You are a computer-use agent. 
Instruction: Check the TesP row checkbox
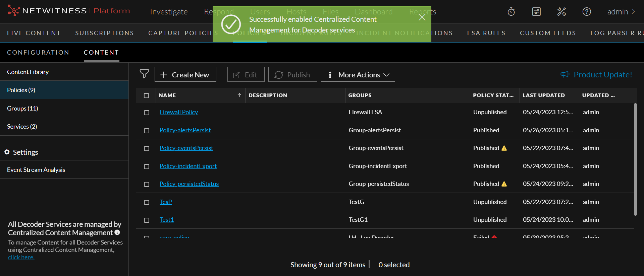147,202
